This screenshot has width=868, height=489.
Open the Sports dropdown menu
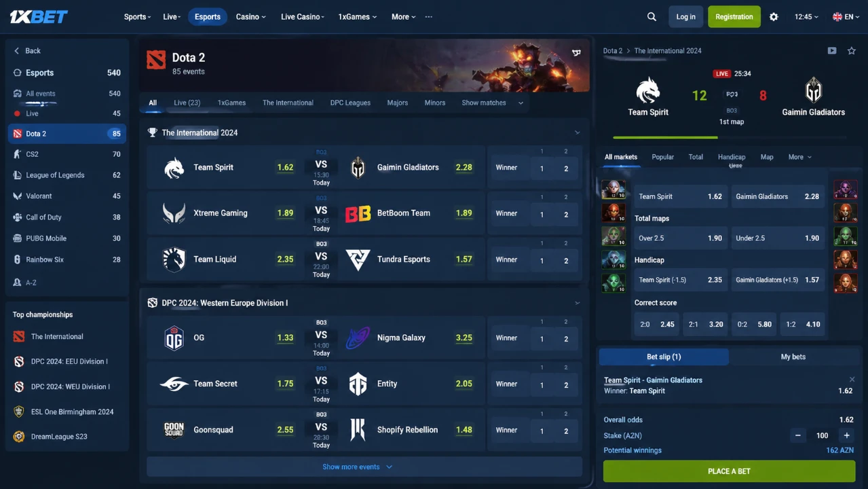(137, 17)
